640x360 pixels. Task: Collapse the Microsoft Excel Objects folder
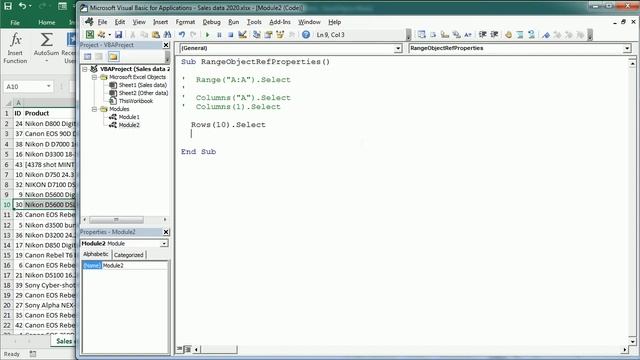point(94,77)
